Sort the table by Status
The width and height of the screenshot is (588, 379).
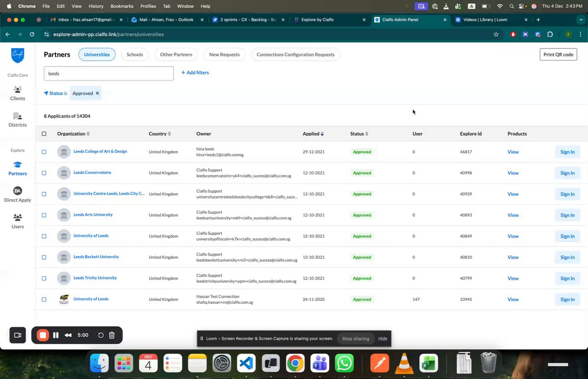359,134
